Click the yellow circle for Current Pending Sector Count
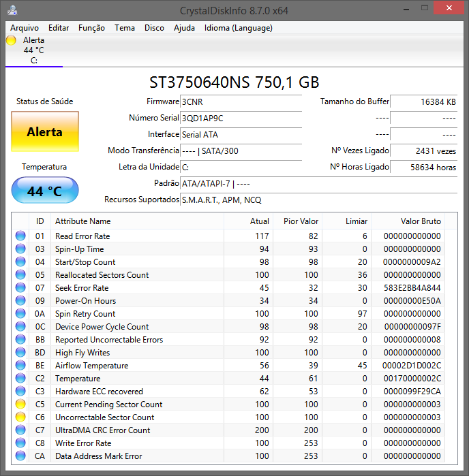This screenshot has height=476, width=469. [20, 404]
